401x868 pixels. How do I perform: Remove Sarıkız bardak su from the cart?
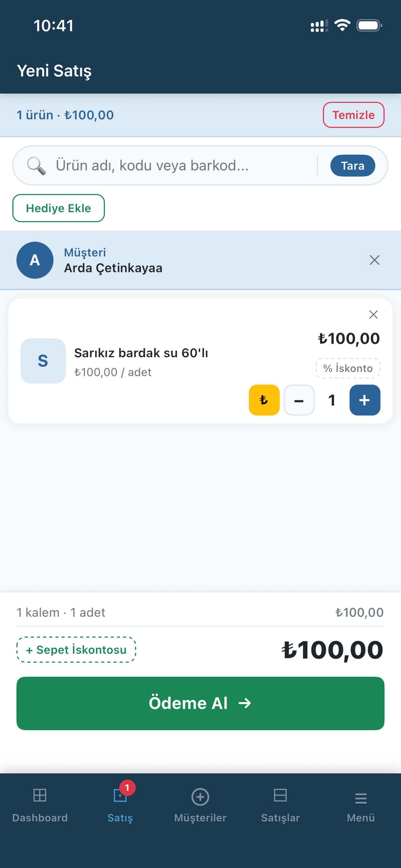tap(373, 315)
